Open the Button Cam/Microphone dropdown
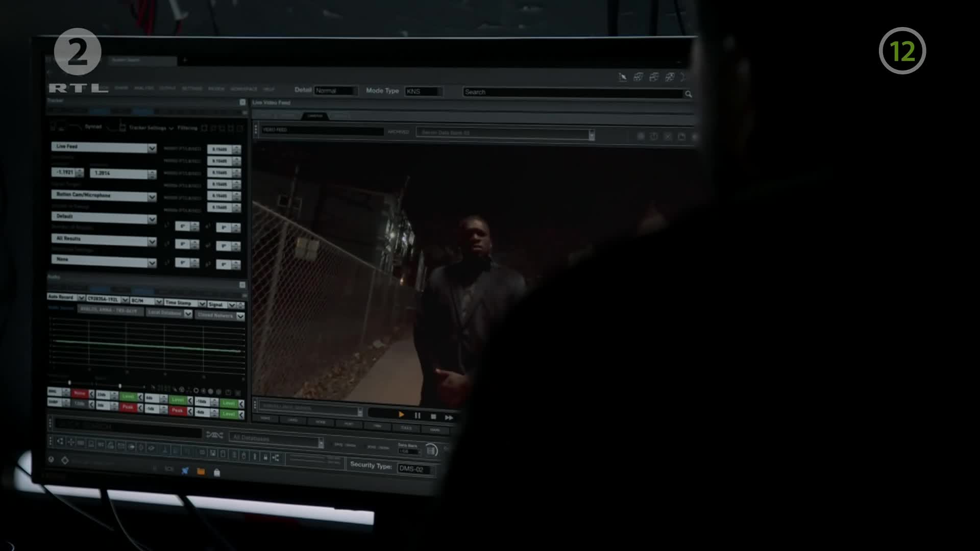Screen dimensions: 980x551 pos(152,197)
